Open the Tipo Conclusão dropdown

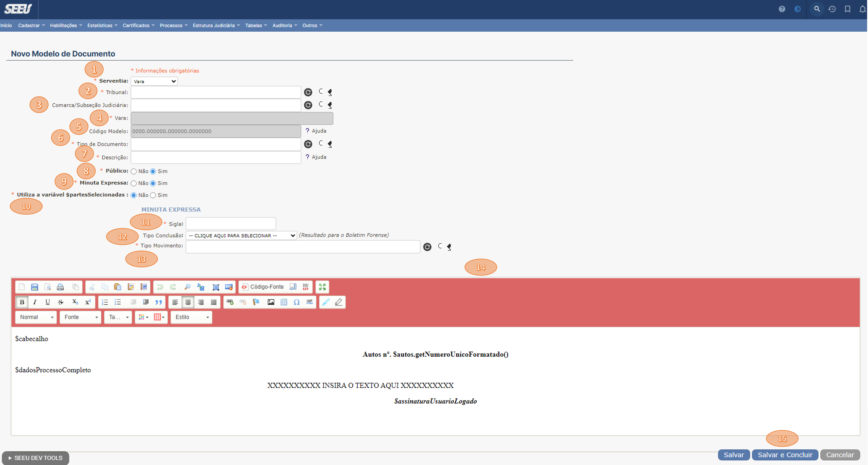241,235
